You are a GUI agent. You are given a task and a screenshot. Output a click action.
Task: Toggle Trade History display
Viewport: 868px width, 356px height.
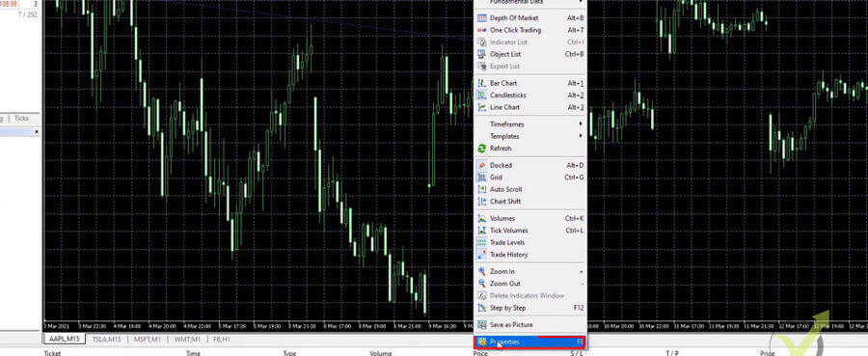530,255
